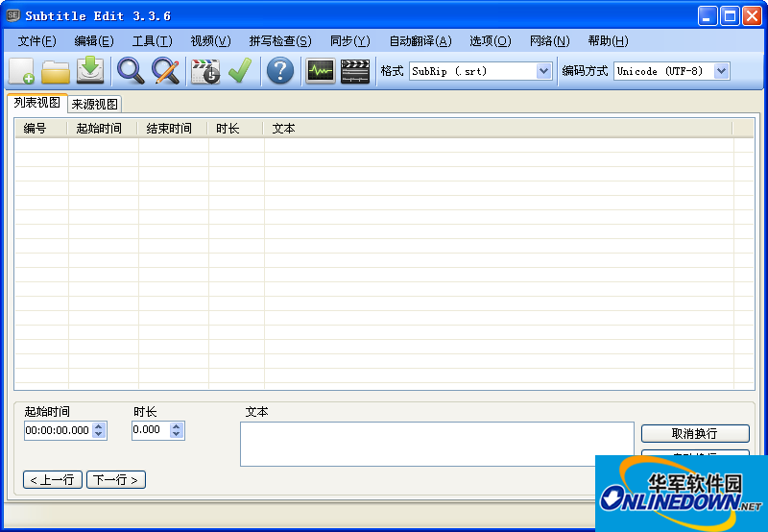The image size is (768, 532).
Task: Switch to the 来源视图 tab
Action: point(94,105)
